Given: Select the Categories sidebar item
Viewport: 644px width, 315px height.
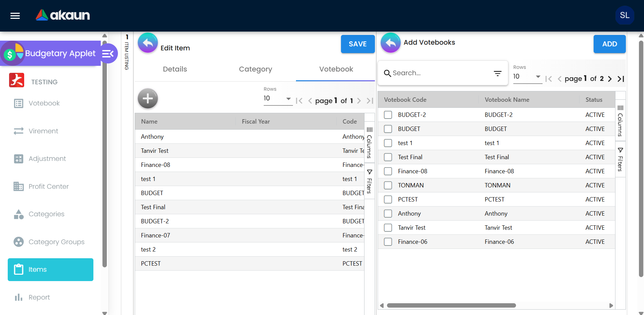Looking at the screenshot, I should coord(47,214).
